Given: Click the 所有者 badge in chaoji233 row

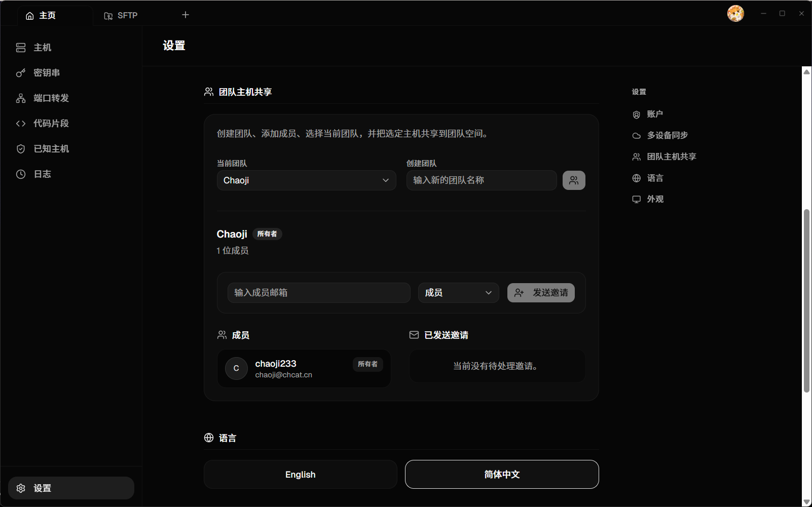Looking at the screenshot, I should tap(368, 364).
